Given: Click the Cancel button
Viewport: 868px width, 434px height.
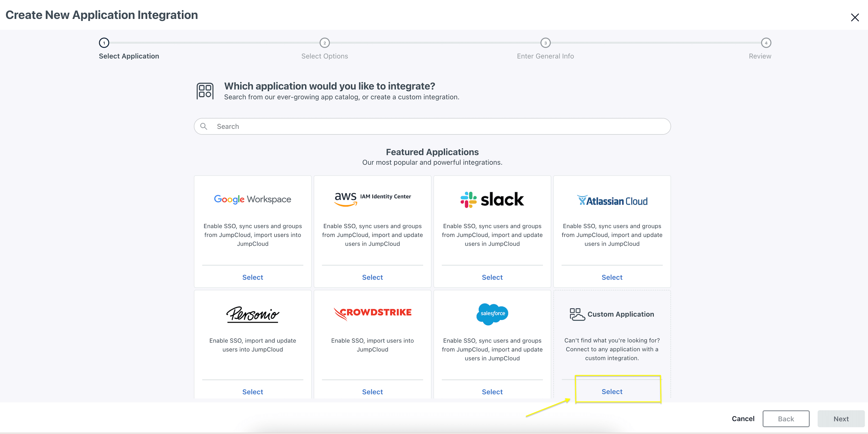Looking at the screenshot, I should [x=743, y=418].
